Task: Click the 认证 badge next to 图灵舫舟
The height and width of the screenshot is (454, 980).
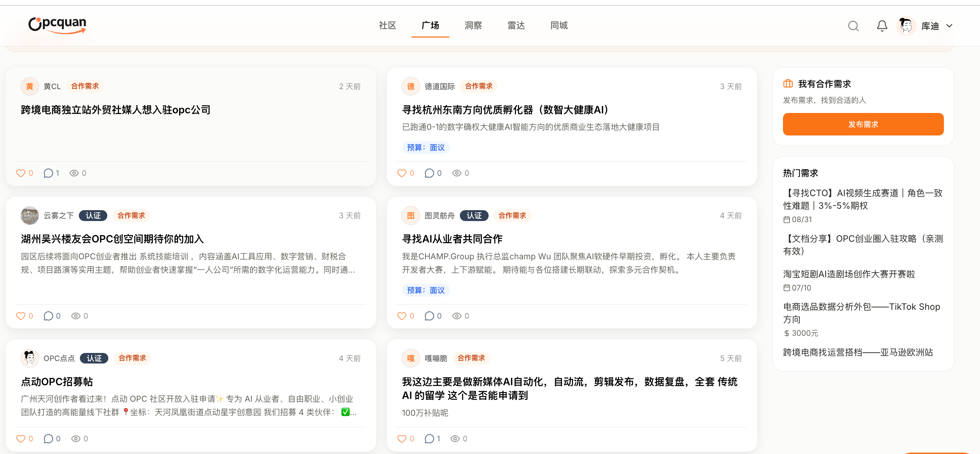Action: click(474, 215)
